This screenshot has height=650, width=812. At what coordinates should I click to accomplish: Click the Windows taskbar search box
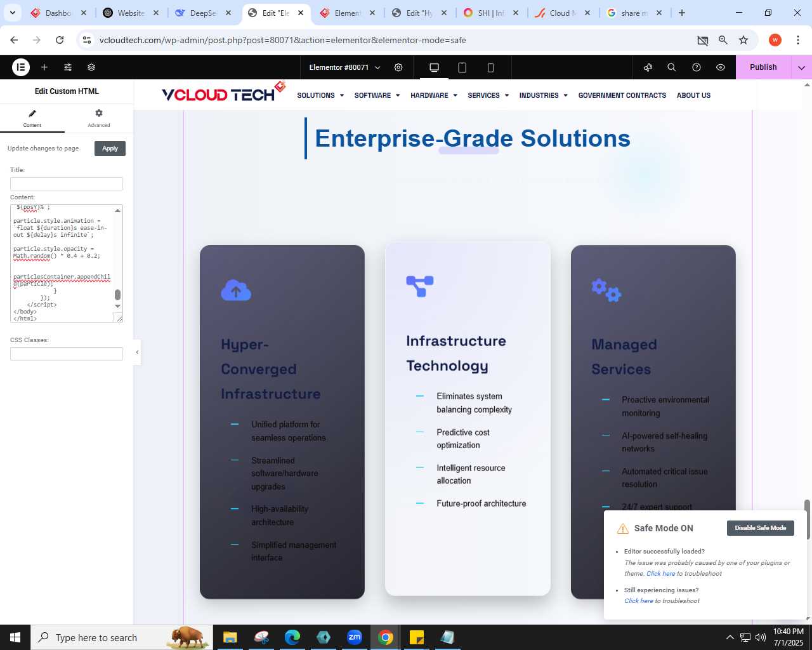pos(121,637)
